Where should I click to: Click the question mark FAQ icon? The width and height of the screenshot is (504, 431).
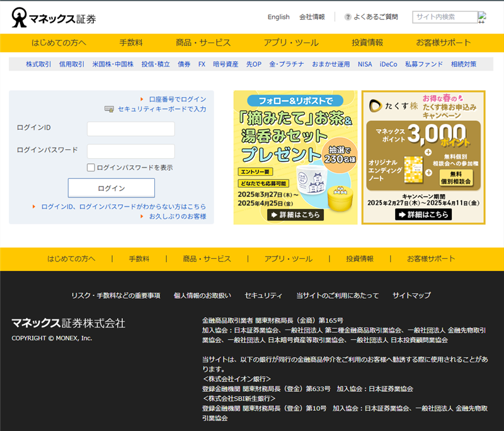[x=348, y=18]
